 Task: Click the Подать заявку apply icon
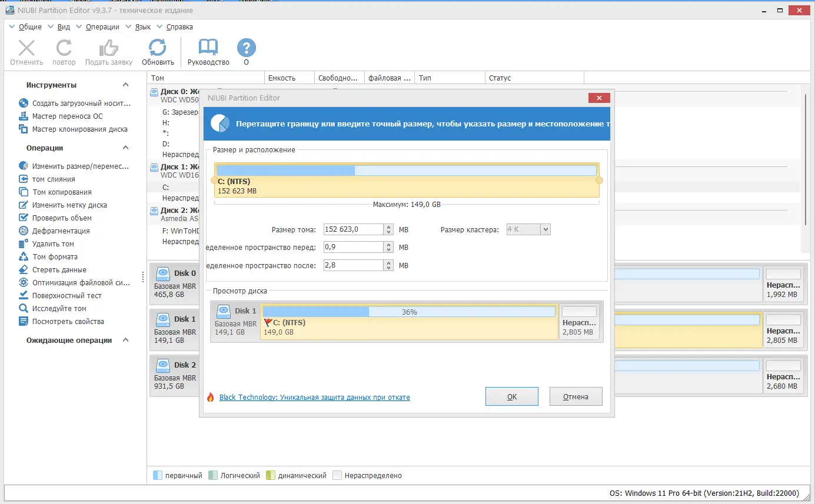tap(108, 48)
